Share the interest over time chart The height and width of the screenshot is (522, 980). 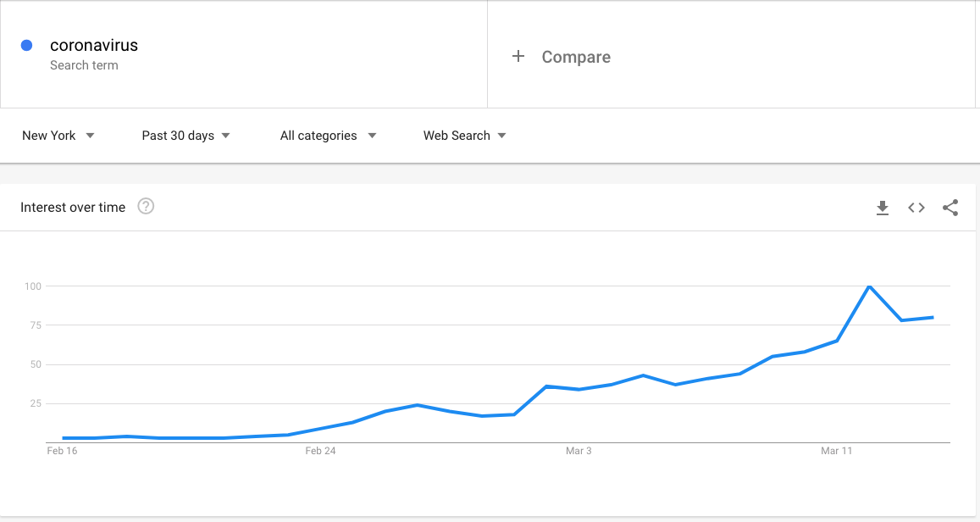(x=950, y=208)
